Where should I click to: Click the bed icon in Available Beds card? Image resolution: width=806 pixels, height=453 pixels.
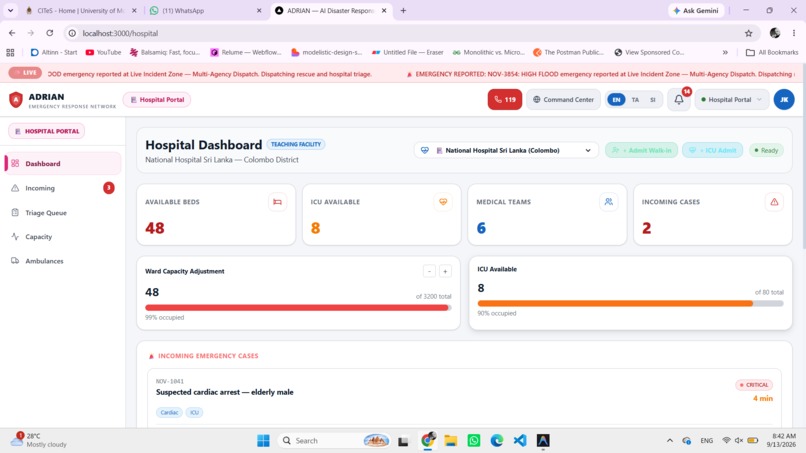(278, 202)
